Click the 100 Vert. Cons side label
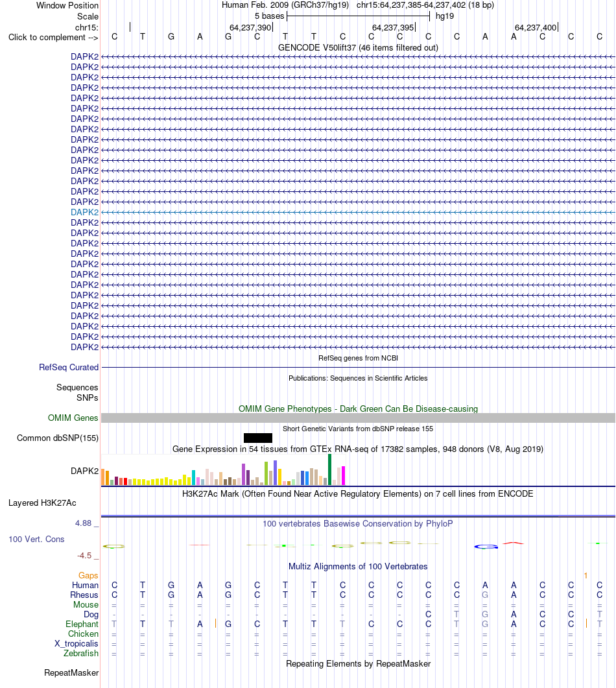 pyautogui.click(x=36, y=540)
